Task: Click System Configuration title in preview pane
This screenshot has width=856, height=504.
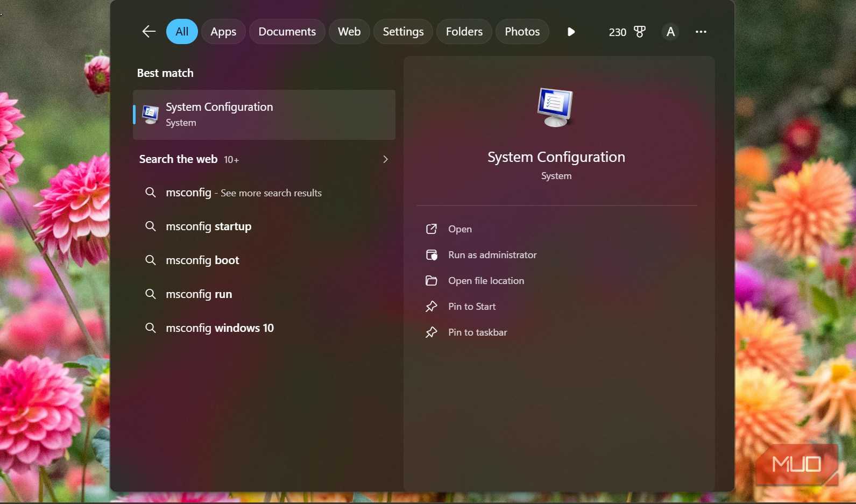Action: (556, 157)
